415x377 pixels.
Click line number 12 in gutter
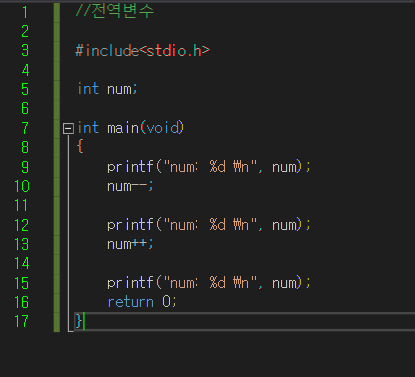[22, 225]
